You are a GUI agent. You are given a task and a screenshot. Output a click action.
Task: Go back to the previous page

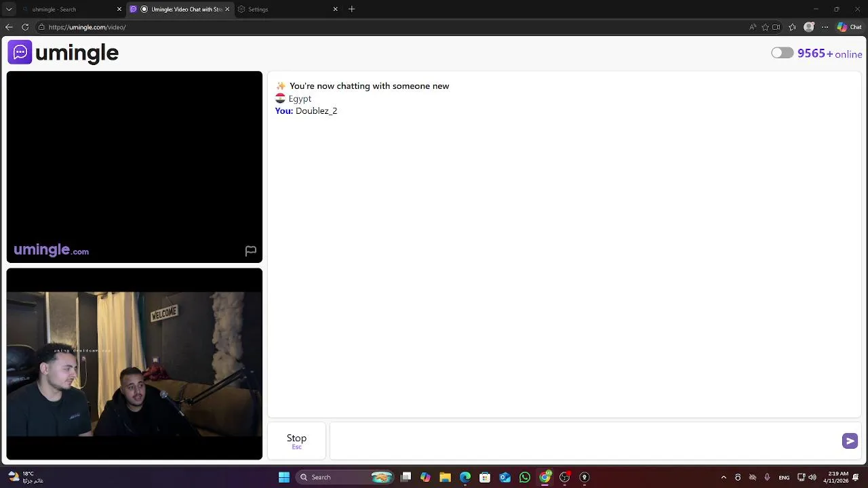coord(9,27)
